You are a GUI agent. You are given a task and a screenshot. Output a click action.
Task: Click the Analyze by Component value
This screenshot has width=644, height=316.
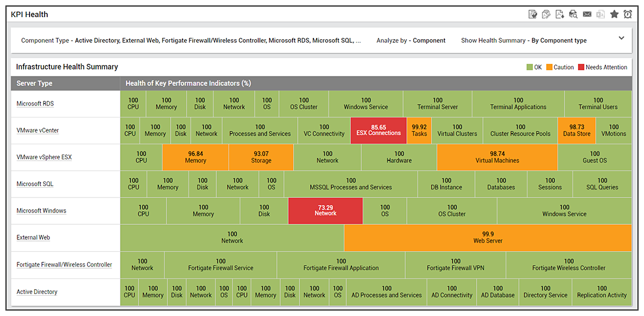429,40
